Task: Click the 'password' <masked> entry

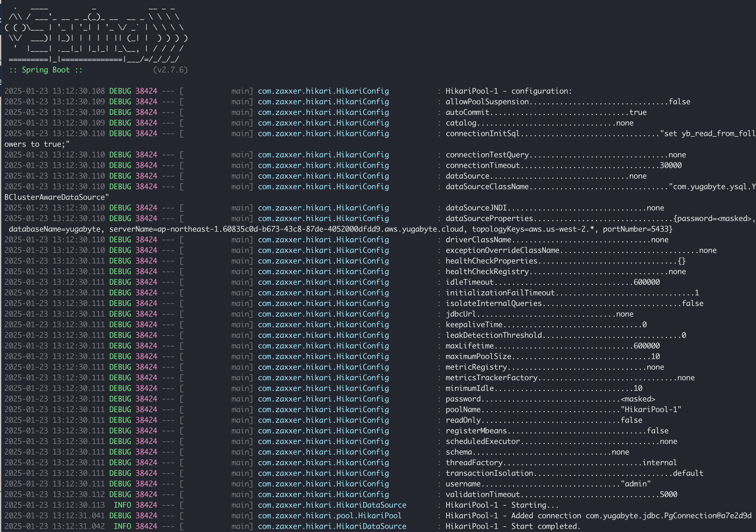Action: [550, 399]
